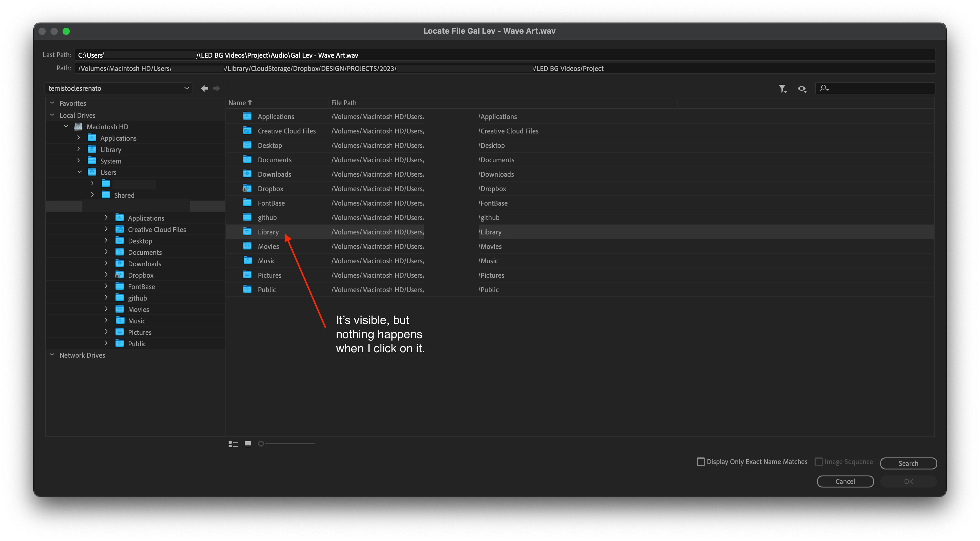The width and height of the screenshot is (980, 541).
Task: Click the eye visibility options icon
Action: (x=802, y=89)
